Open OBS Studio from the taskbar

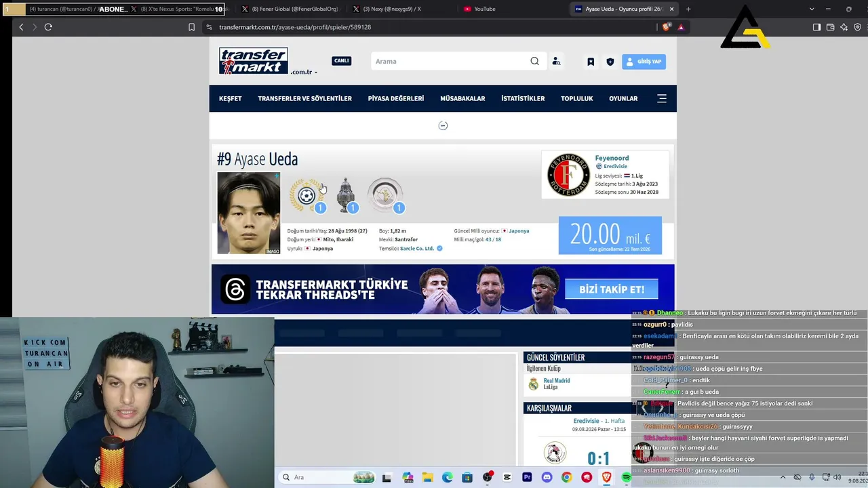coord(487,477)
